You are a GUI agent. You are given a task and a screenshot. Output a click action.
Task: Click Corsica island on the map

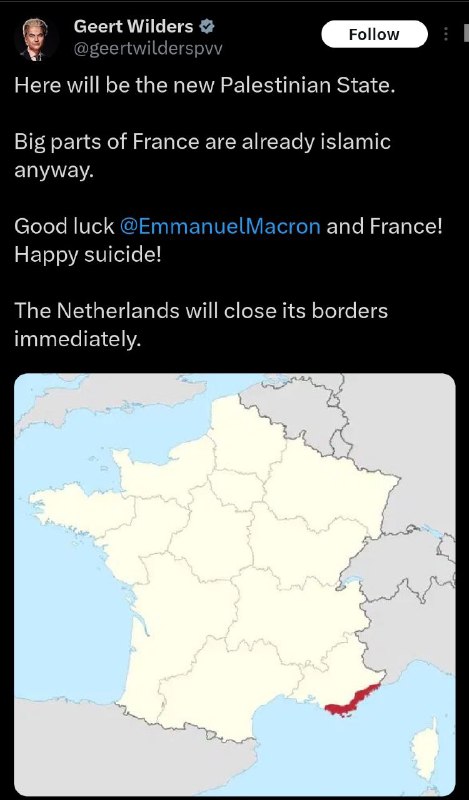click(x=426, y=751)
